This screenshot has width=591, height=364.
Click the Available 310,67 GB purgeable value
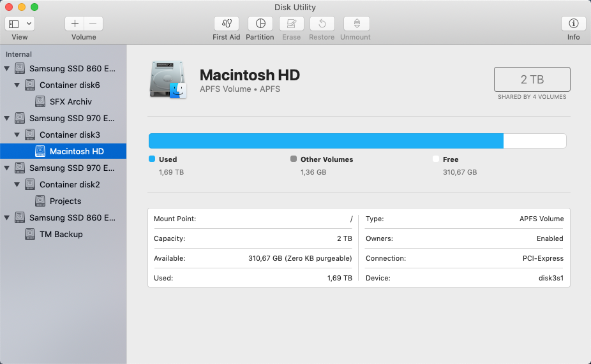click(300, 258)
